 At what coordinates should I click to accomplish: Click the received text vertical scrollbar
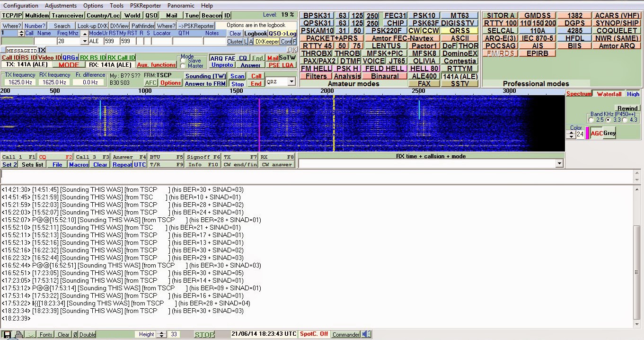pos(637,256)
